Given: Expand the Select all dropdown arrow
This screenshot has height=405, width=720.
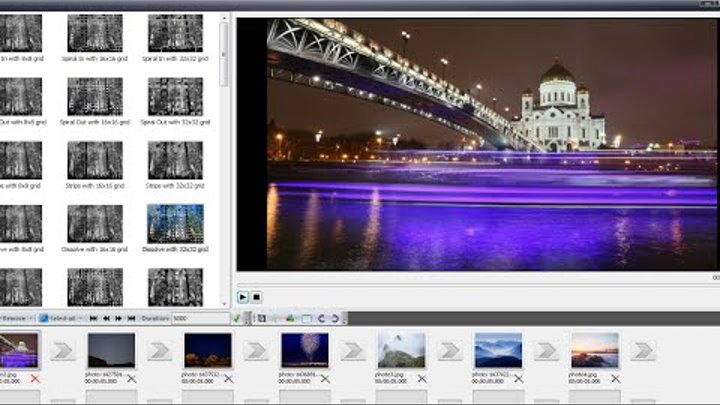Looking at the screenshot, I should [80, 318].
